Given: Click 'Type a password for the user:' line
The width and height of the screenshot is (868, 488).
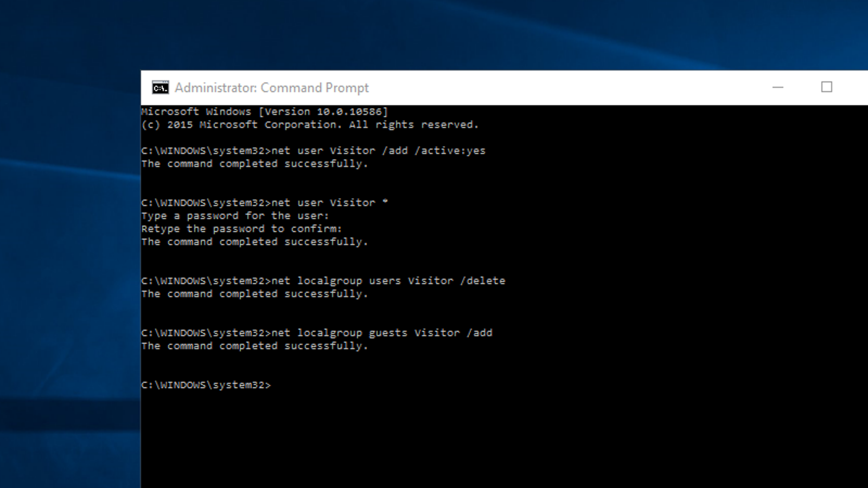Looking at the screenshot, I should tap(235, 216).
